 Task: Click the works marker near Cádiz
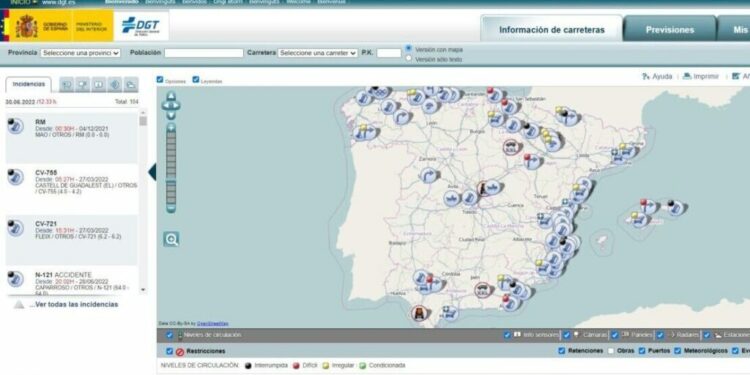(419, 313)
